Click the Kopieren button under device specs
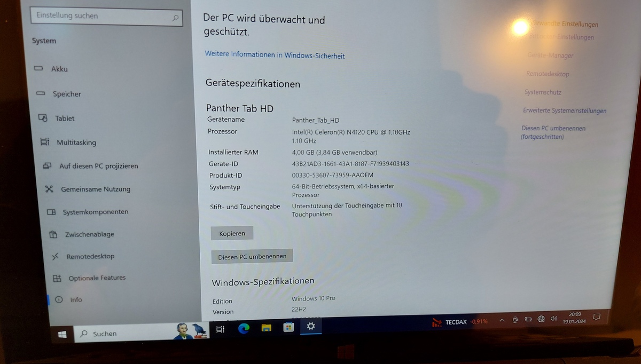The height and width of the screenshot is (364, 641). [x=232, y=234]
